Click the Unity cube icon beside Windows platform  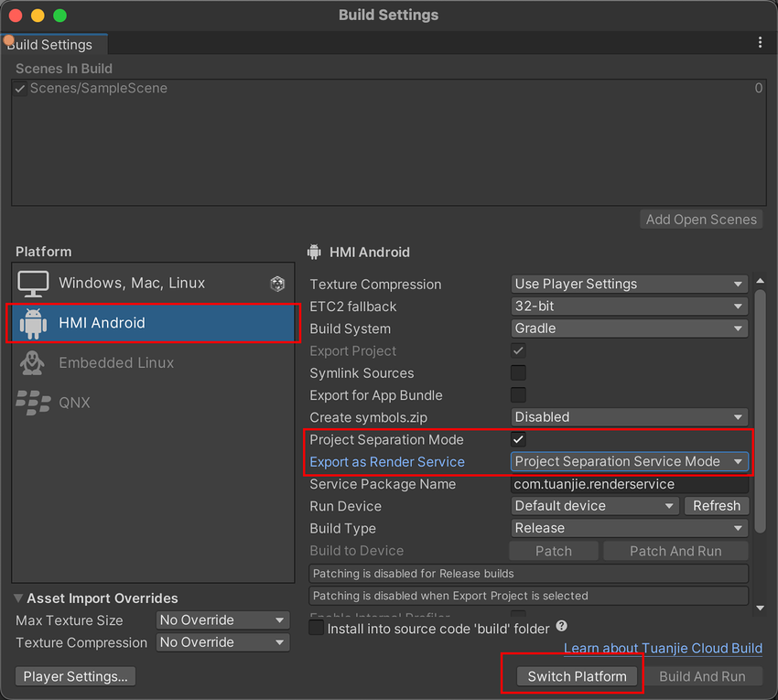tap(277, 284)
